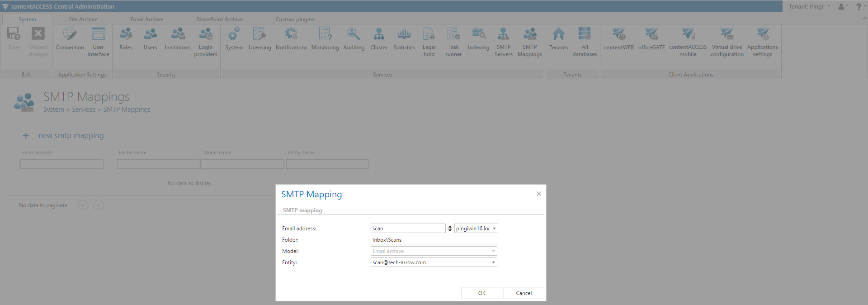Open the Auditing service icon
868x305 pixels.
pos(354,39)
